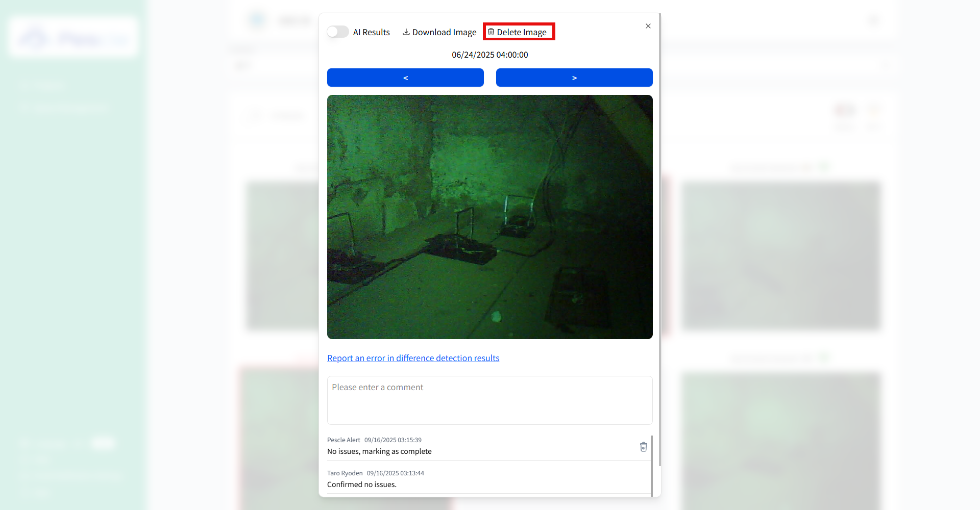This screenshot has width=980, height=510.
Task: Advance to next image with > button
Action: pyautogui.click(x=574, y=78)
